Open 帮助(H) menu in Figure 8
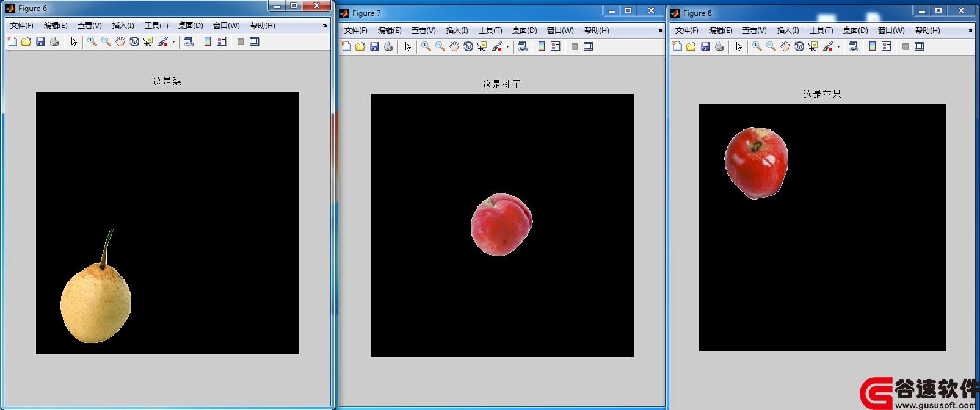Screen dimensions: 980x410 [927, 31]
